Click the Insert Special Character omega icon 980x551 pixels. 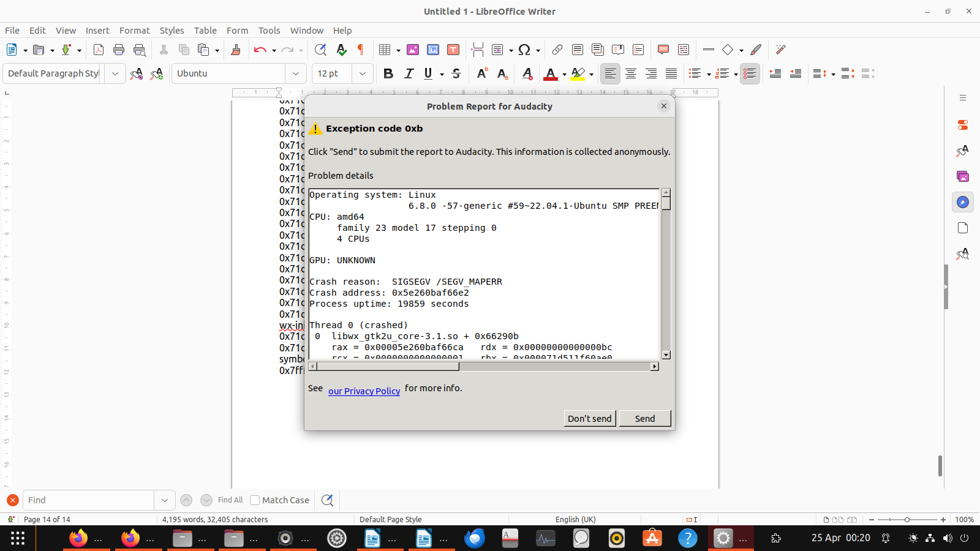524,50
